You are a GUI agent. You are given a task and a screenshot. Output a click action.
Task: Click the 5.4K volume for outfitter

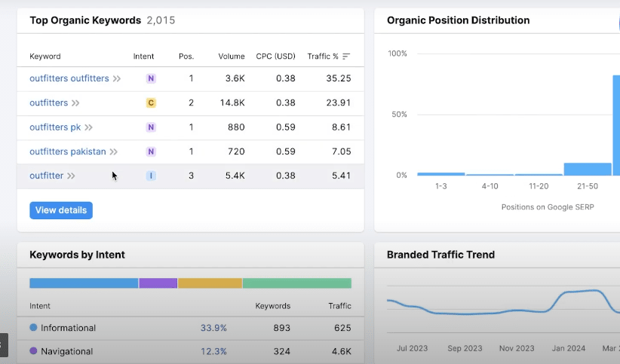point(235,176)
